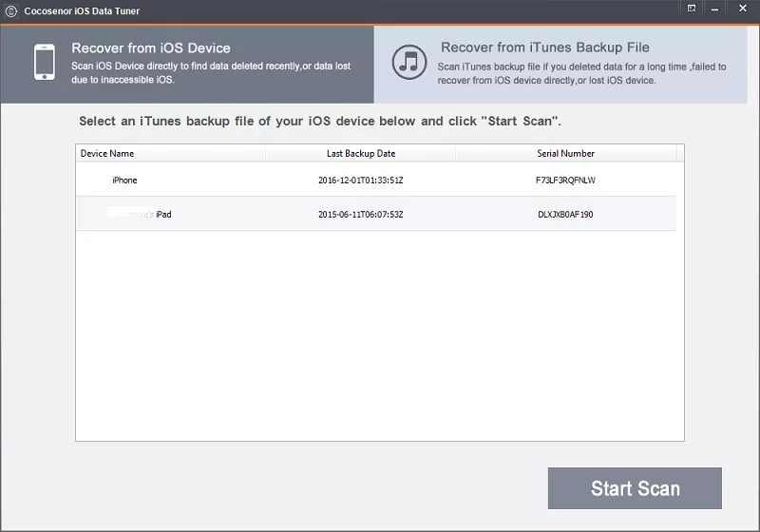
Task: Click the Cocosenor app logo icon
Action: 10,10
